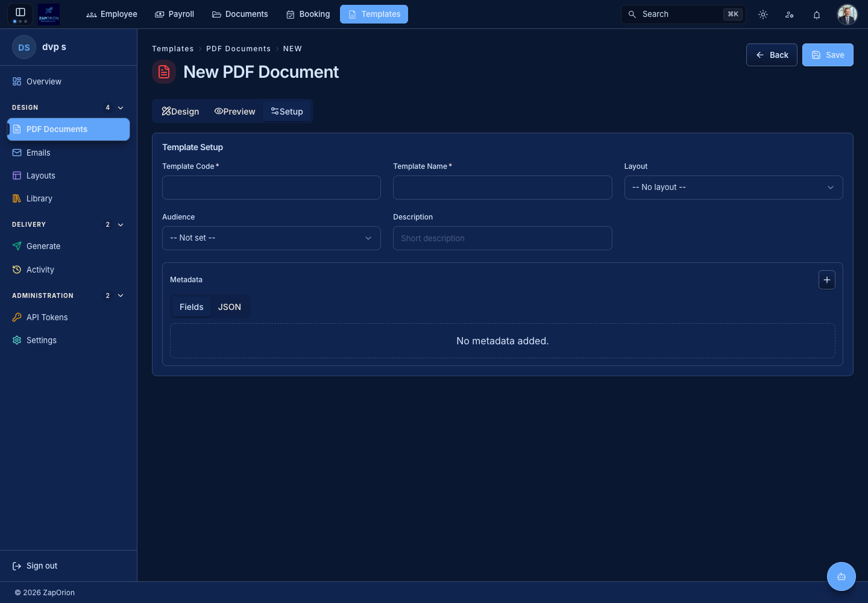Click the Templates breadcrumb link
868x603 pixels.
coord(173,49)
